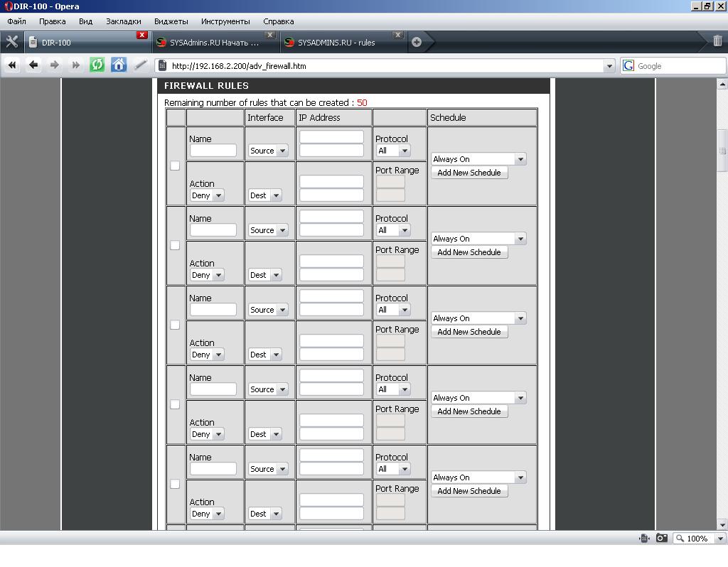The height and width of the screenshot is (567, 728).
Task: Close the DIR-100 tab
Action: pyautogui.click(x=142, y=35)
